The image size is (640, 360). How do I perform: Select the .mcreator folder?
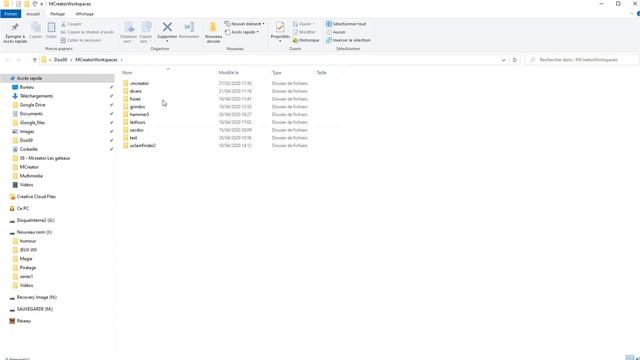(x=139, y=83)
